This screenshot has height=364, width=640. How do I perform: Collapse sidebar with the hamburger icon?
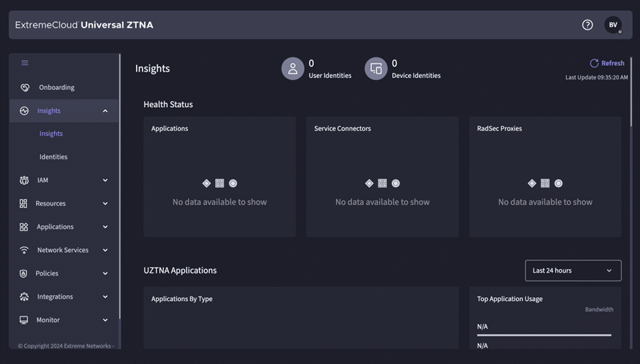[25, 63]
